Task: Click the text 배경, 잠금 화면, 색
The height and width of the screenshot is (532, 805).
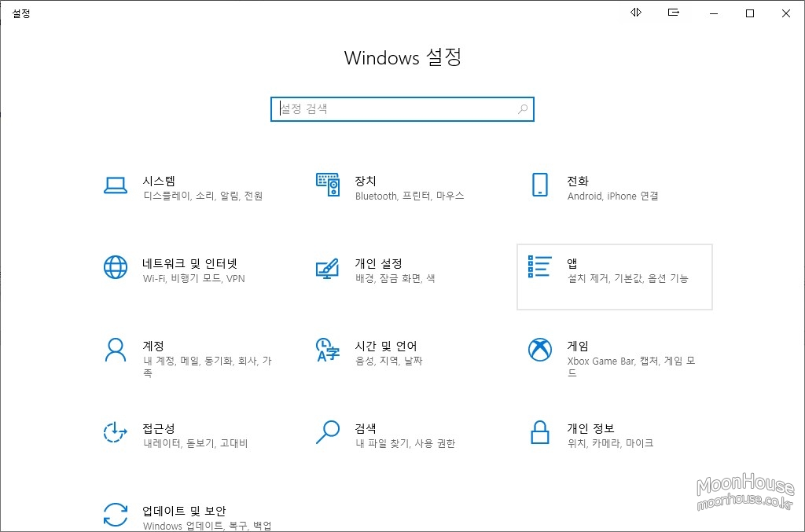Action: [395, 278]
